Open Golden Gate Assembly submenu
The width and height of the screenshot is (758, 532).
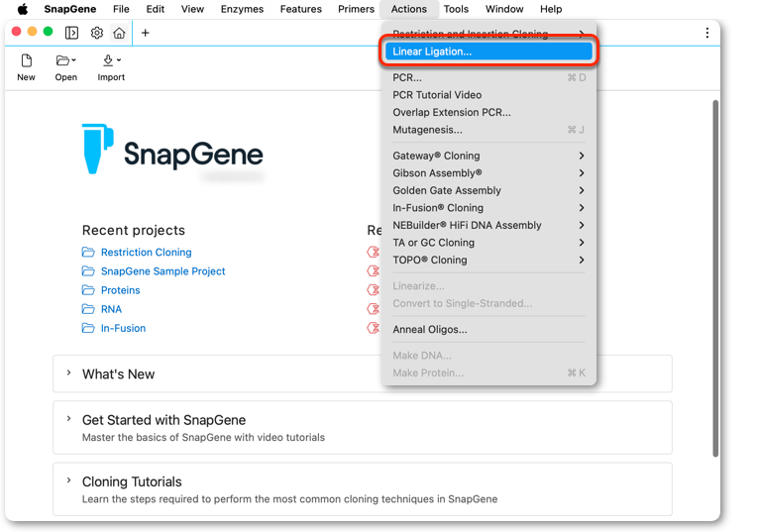pyautogui.click(x=488, y=190)
